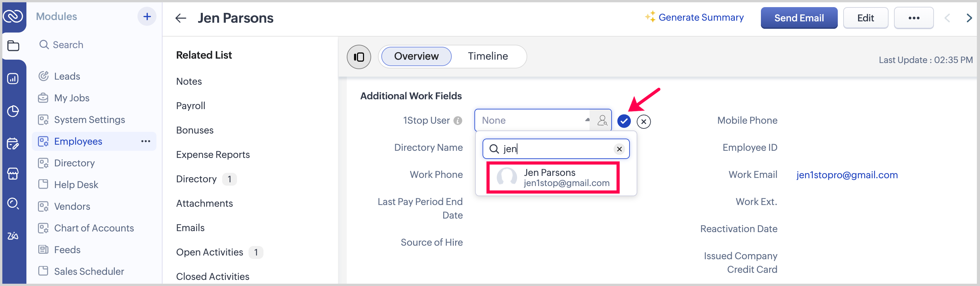
Task: Click the back arrow beside Jen Parsons
Action: (x=181, y=18)
